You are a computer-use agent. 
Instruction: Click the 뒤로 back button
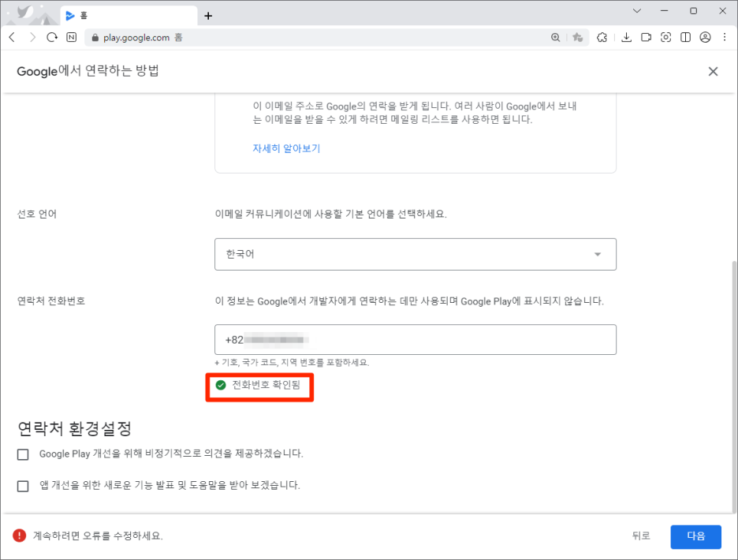click(x=641, y=536)
